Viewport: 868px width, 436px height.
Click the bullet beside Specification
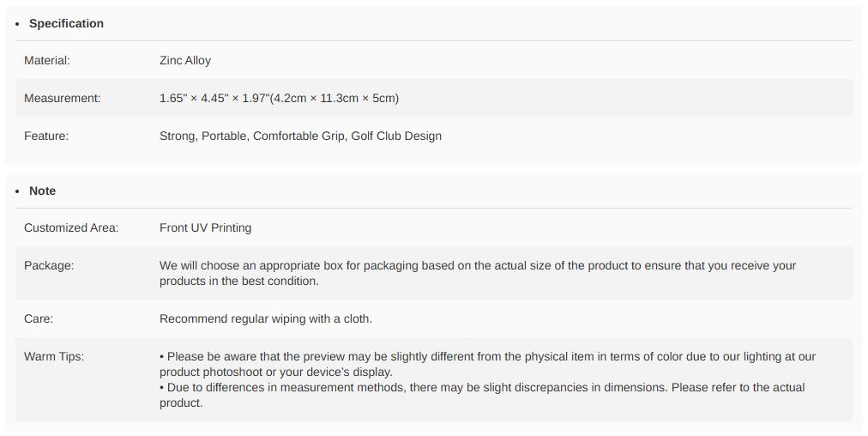(x=17, y=23)
